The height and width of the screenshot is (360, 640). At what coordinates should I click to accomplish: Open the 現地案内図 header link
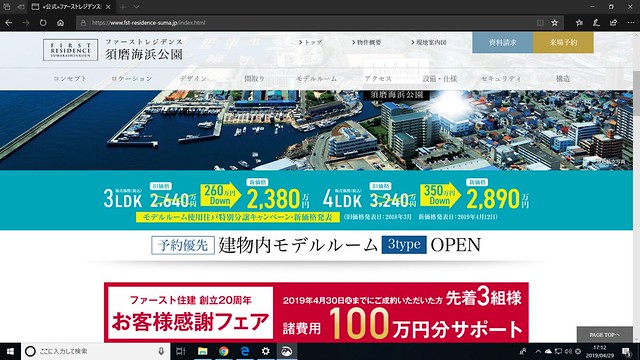[x=429, y=42]
